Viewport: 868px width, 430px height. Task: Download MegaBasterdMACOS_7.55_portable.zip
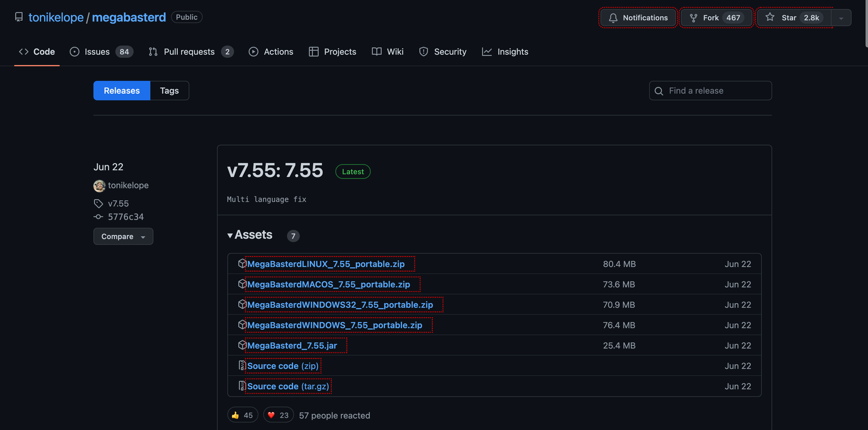(x=329, y=284)
